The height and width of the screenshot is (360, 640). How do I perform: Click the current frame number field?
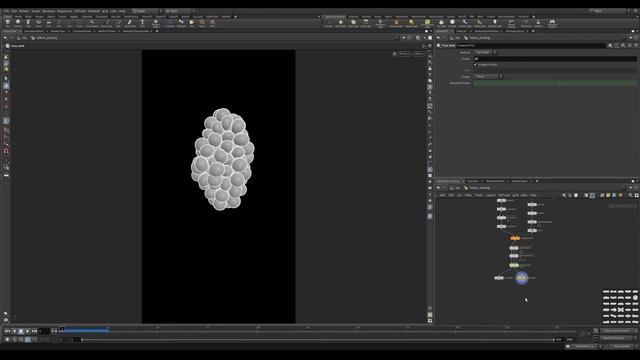[44, 331]
